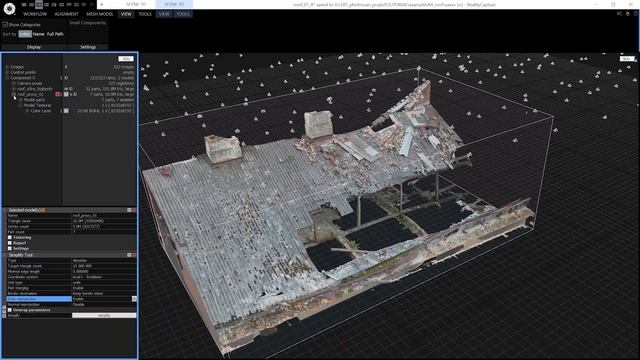Click white swatch icon on Color Layer row
640x360 pixels.
(x=66, y=111)
